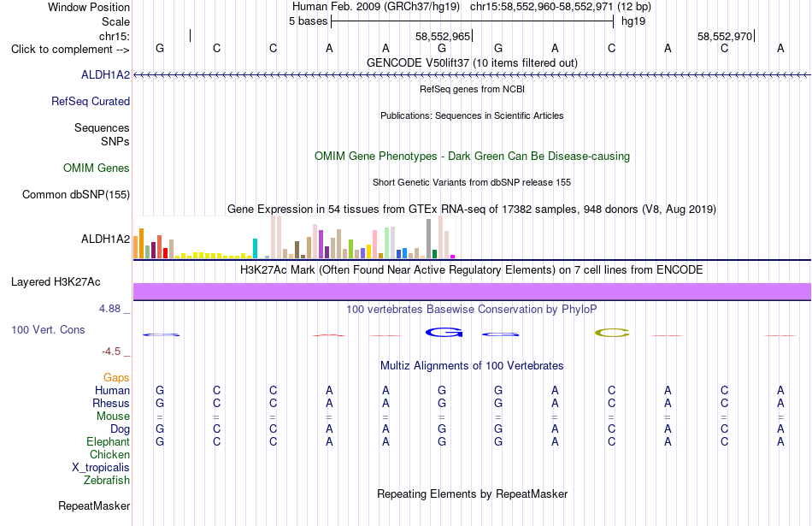Click the 58,552,965 position marker

click(443, 36)
